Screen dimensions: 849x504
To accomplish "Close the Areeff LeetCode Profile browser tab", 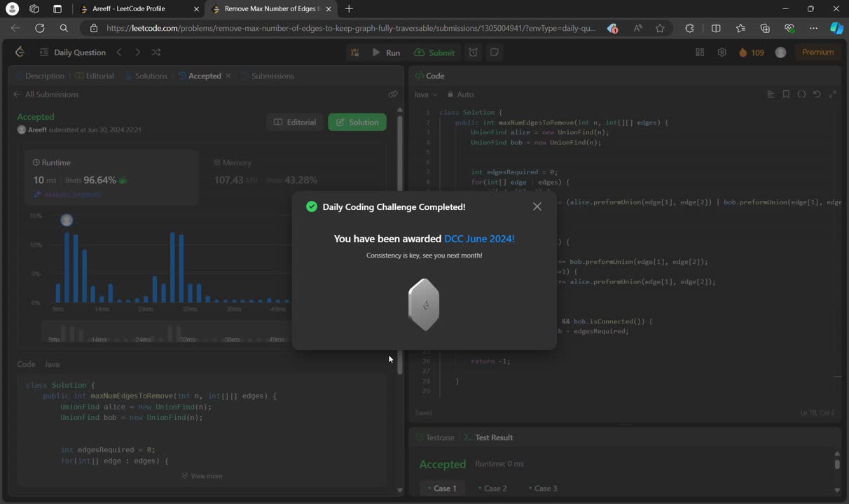I will point(196,9).
